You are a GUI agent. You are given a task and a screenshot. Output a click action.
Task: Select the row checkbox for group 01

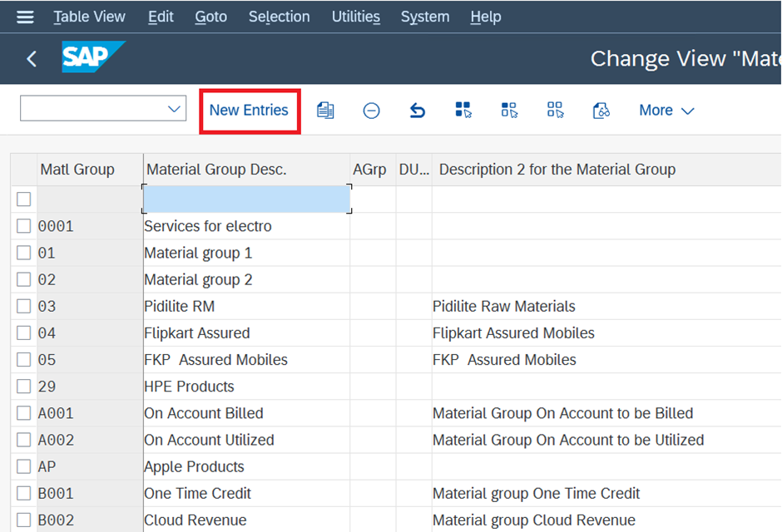pos(24,253)
